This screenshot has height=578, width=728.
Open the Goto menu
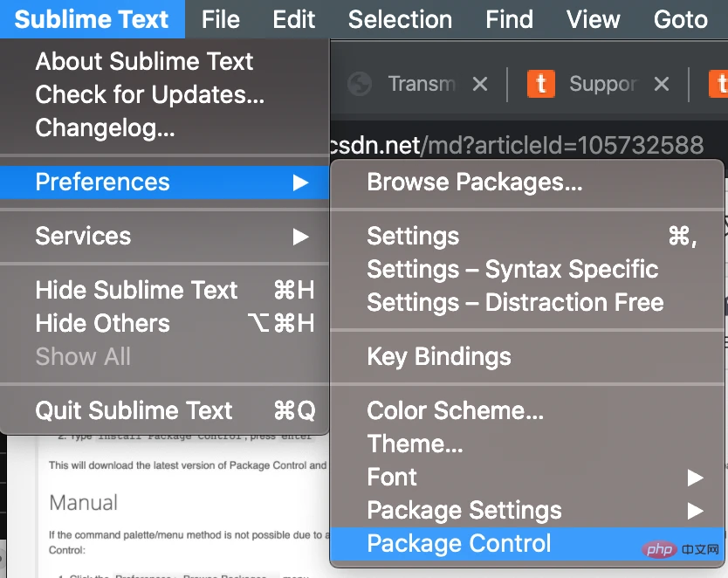(681, 19)
